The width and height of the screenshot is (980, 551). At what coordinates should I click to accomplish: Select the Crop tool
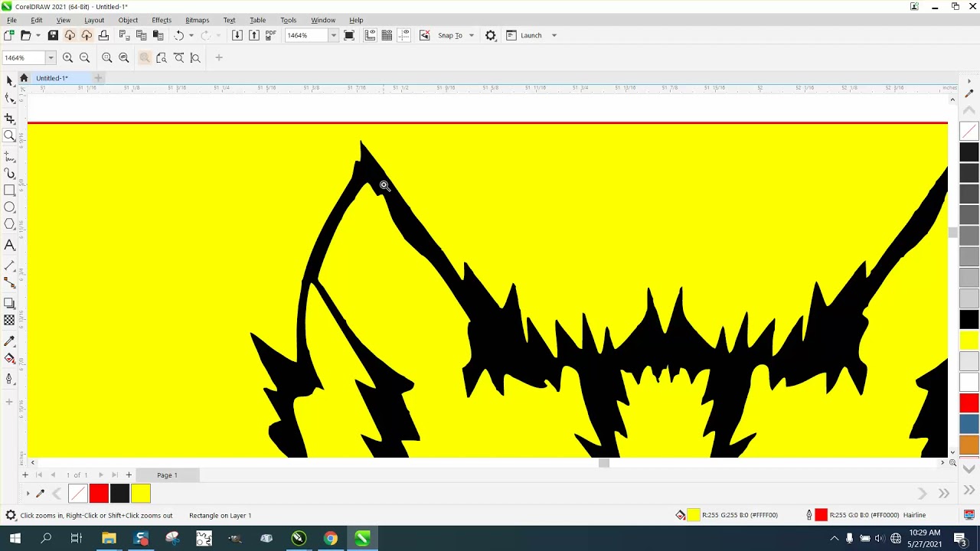point(9,118)
